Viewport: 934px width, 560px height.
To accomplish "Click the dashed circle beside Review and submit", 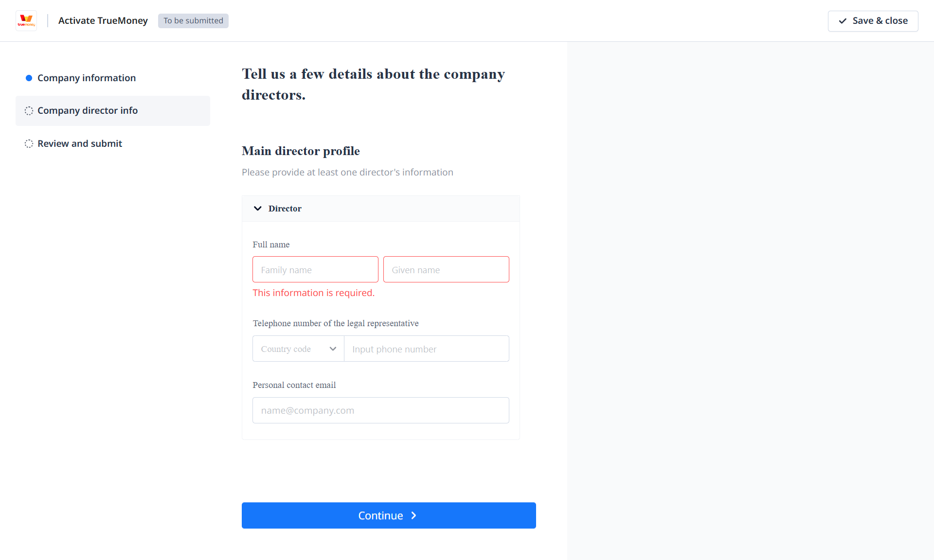I will pos(29,144).
